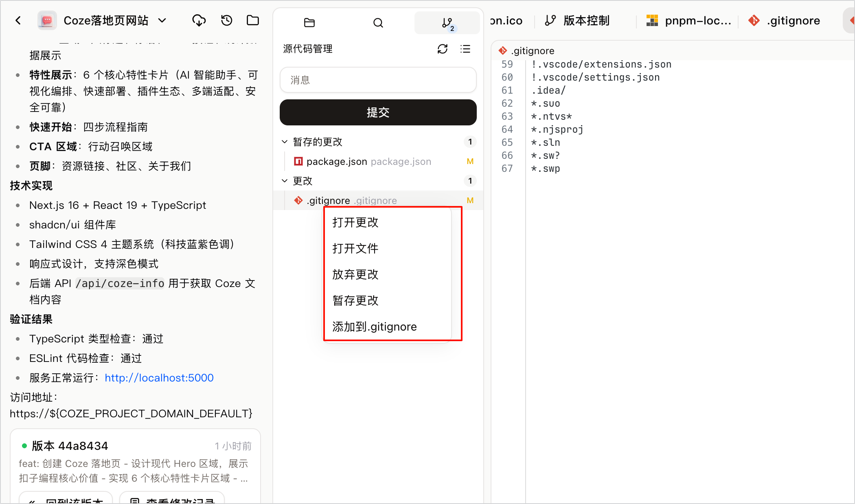This screenshot has height=504, width=855.
Task: Expand the Coze落地页网站 project dropdown
Action: click(x=162, y=20)
